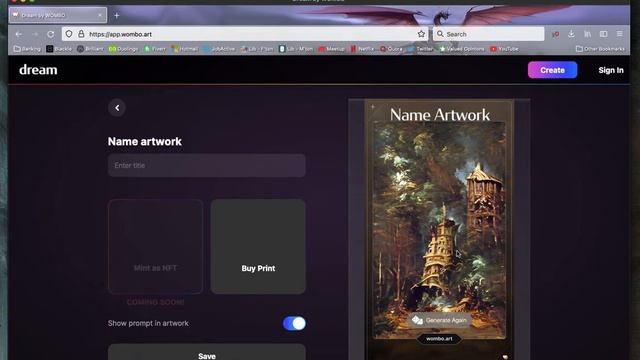Open the Banking bookmarks folder

coord(27,49)
